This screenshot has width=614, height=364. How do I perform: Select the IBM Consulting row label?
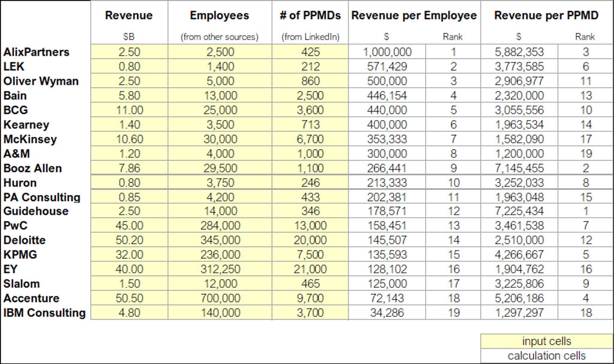pos(44,313)
